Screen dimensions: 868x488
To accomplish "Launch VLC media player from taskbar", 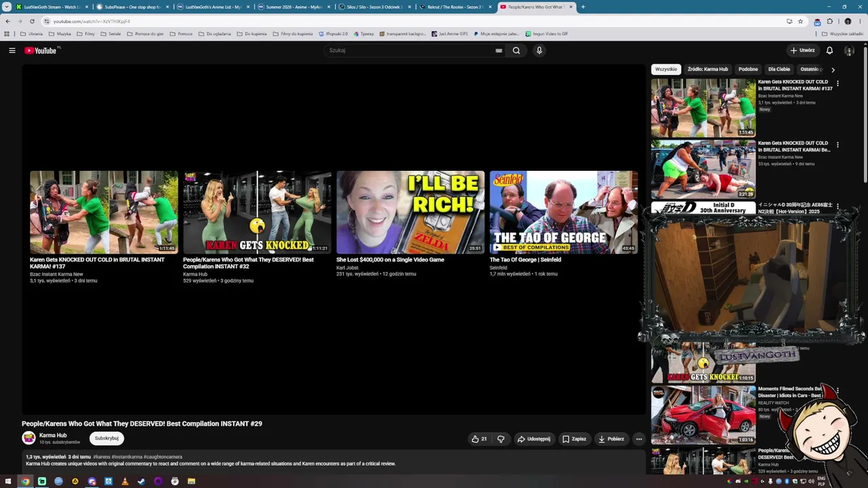I will coord(125,481).
